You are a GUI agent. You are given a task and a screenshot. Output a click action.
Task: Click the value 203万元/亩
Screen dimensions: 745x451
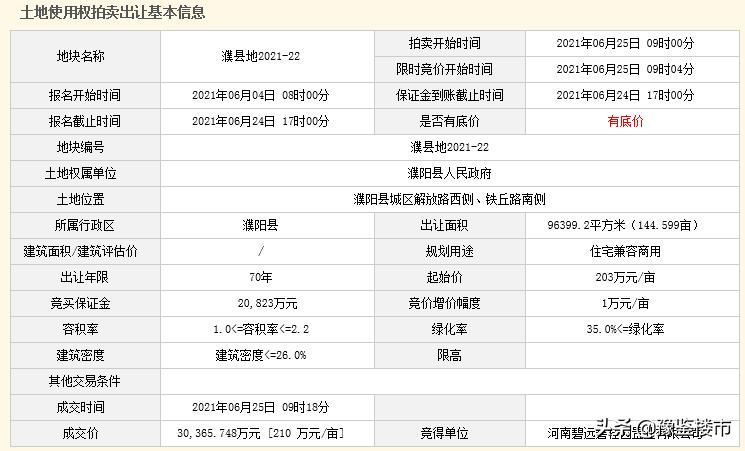tap(625, 277)
